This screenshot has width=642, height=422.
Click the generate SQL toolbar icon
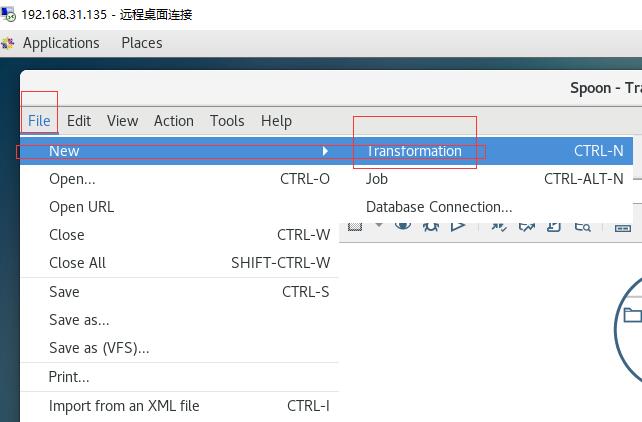[x=554, y=226]
